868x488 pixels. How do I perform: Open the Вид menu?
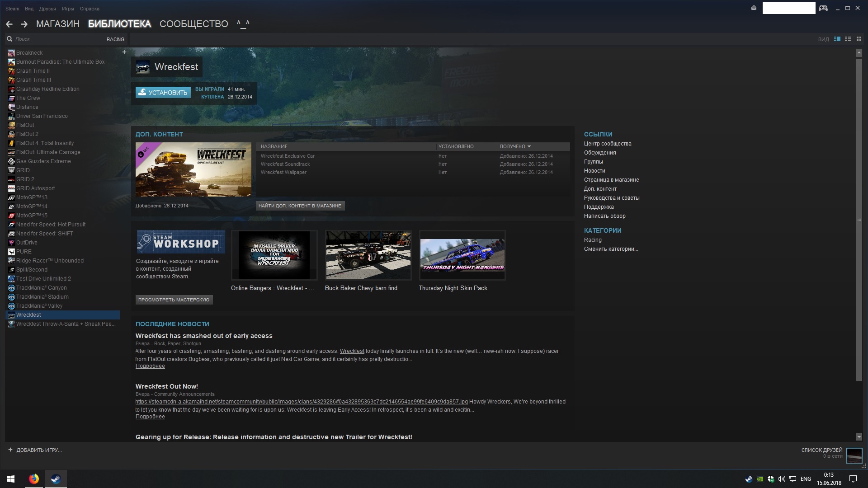coord(29,9)
